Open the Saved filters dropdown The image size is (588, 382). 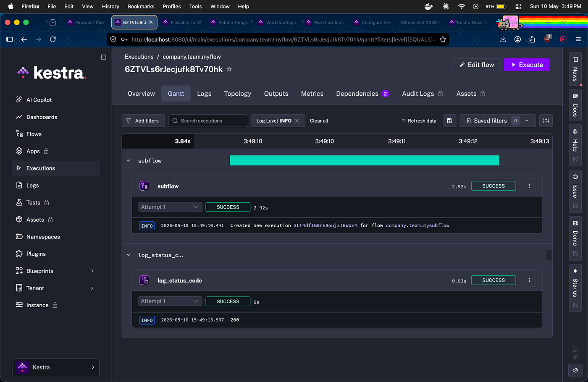click(498, 121)
